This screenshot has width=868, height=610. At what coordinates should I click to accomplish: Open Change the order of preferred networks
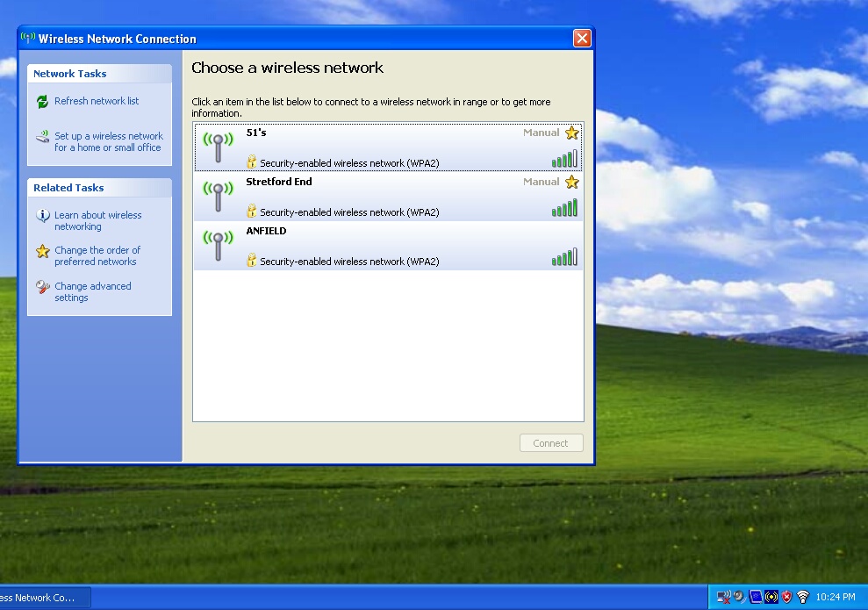tap(97, 255)
